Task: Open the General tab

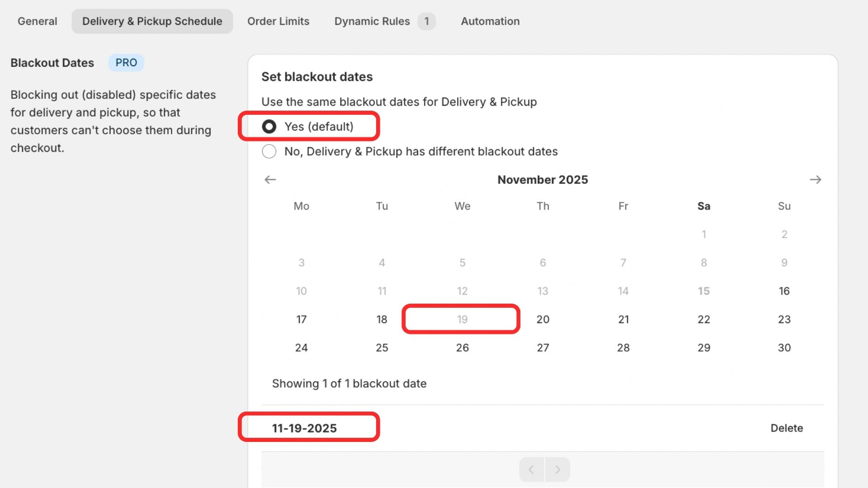Action: point(37,21)
